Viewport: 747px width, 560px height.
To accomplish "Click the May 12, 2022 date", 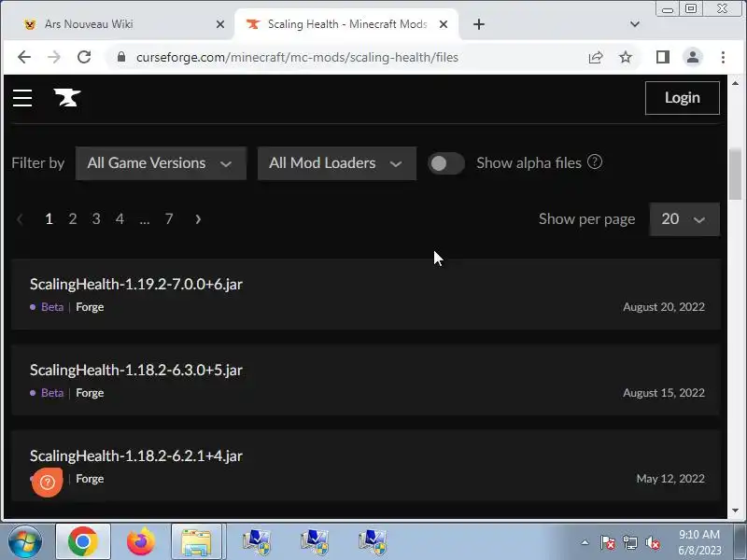I will (670, 479).
